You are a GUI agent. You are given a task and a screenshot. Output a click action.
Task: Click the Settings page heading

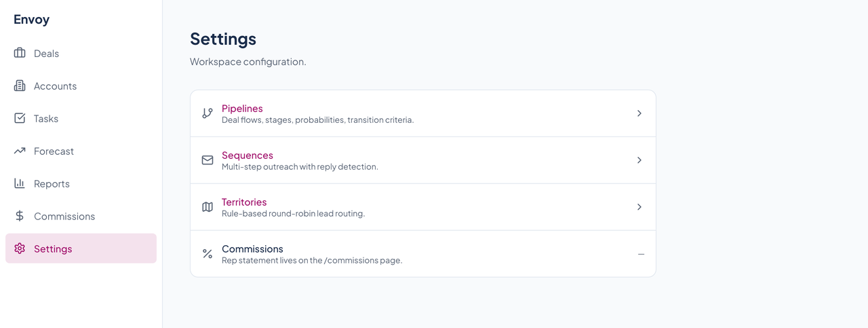pos(223,39)
